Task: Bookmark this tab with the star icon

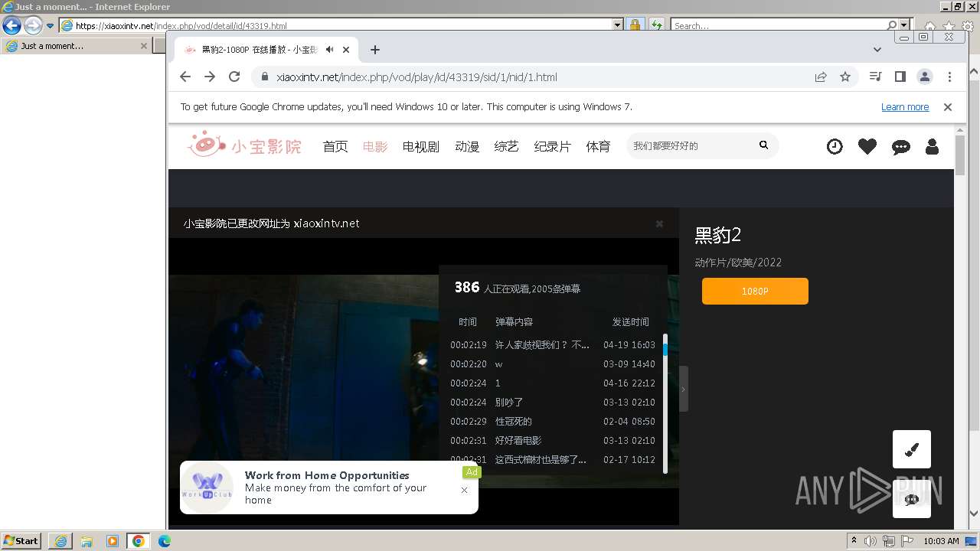Action: [x=845, y=77]
